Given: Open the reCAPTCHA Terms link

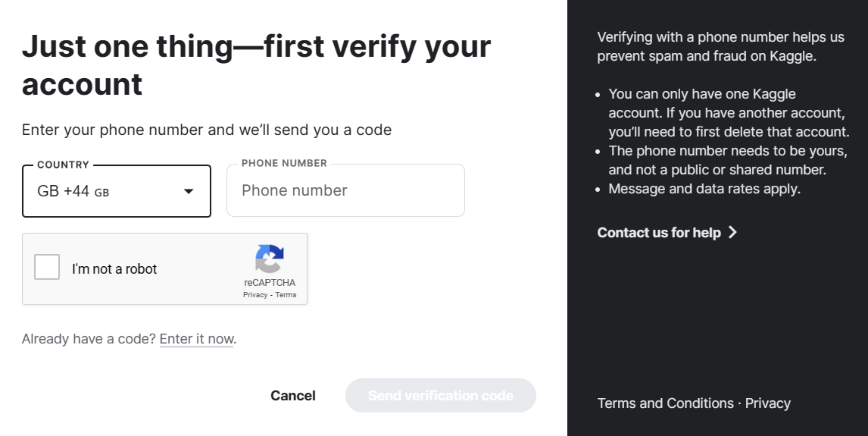Looking at the screenshot, I should (286, 295).
